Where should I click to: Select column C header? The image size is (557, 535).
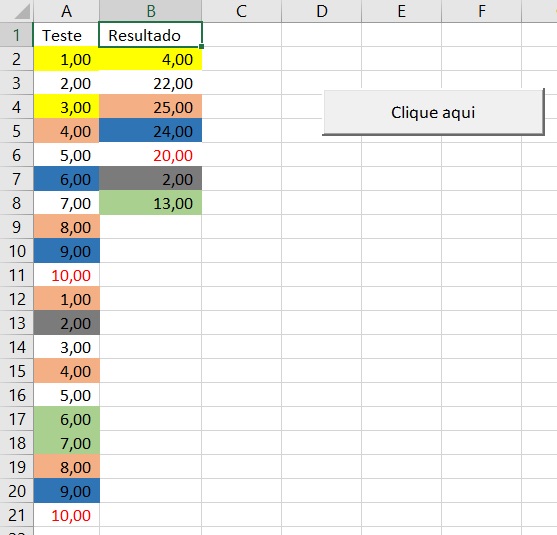(x=242, y=11)
